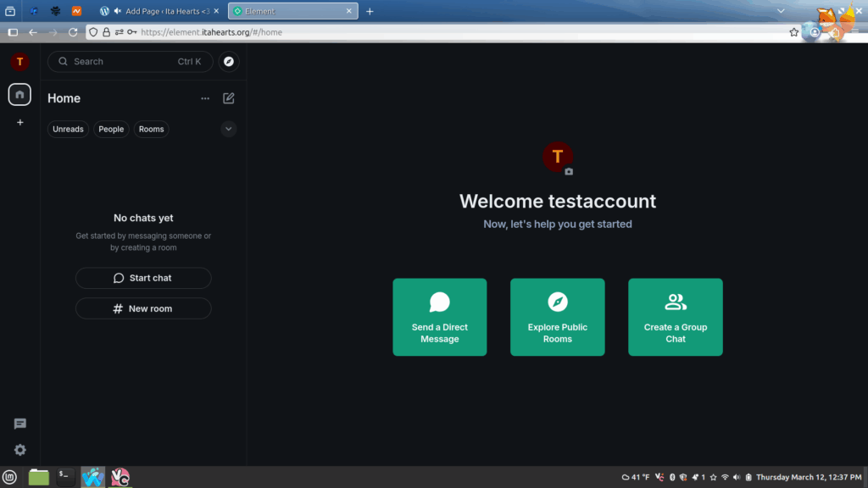Click the compose new chat icon

click(x=229, y=98)
